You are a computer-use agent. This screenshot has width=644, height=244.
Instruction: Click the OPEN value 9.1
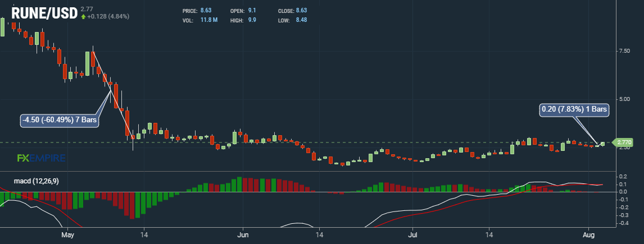[x=252, y=10]
